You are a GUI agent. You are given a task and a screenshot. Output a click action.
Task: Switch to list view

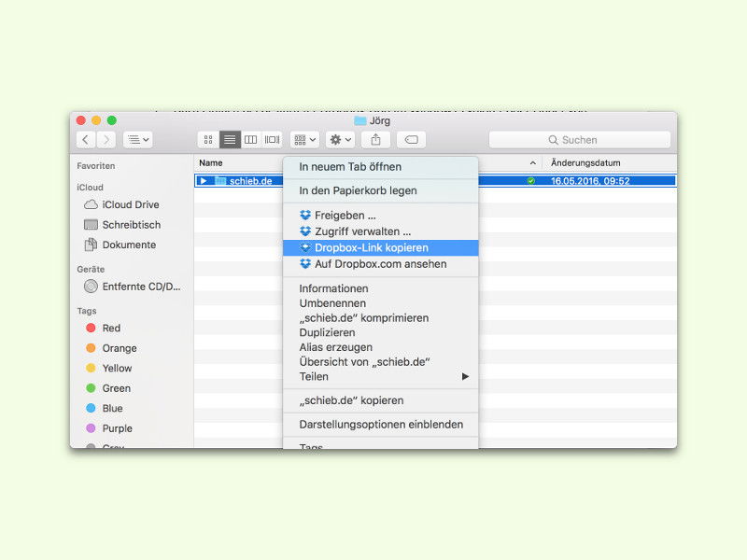[230, 139]
